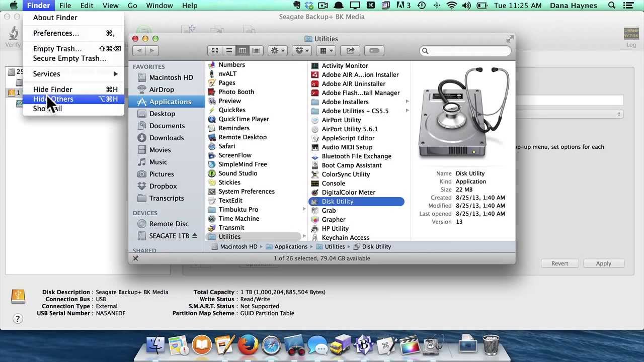Open the Arrange items dropdown
This screenshot has width=644, height=362.
pyautogui.click(x=327, y=51)
